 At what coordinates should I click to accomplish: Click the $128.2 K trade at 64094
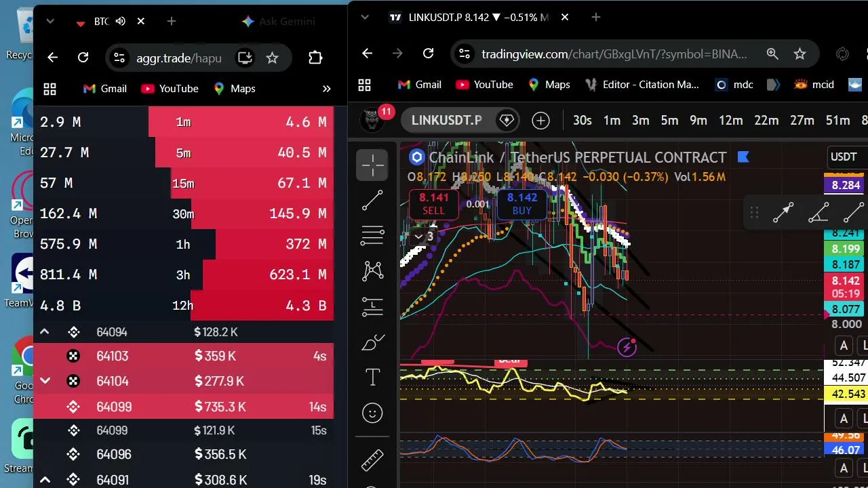183,332
